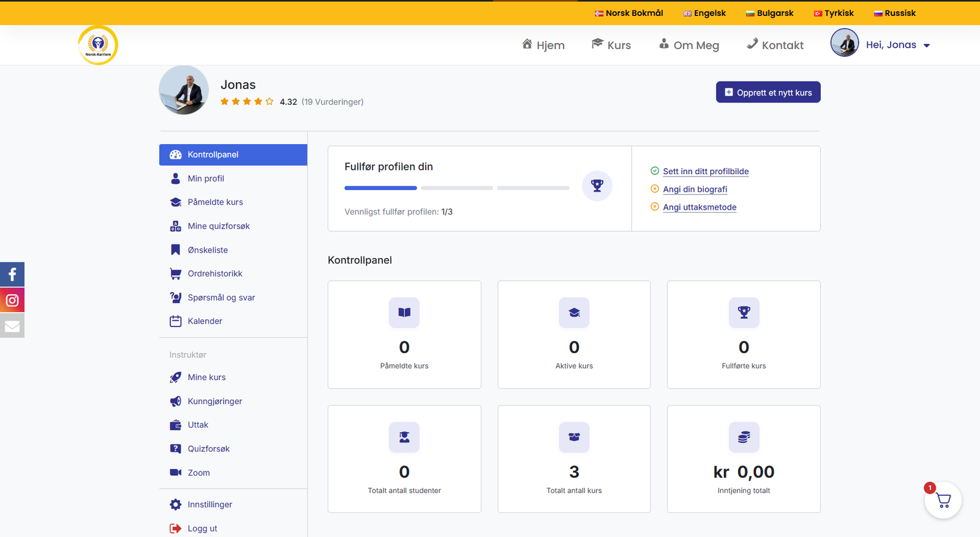Click the Sett inn ditt profilbilde link
The width and height of the screenshot is (980, 537).
click(706, 172)
